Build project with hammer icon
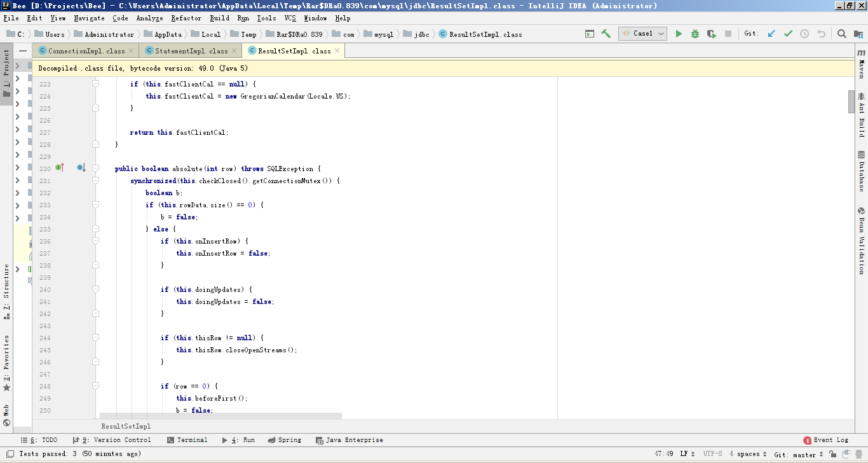Screen dimensions: 868x463 [606, 34]
